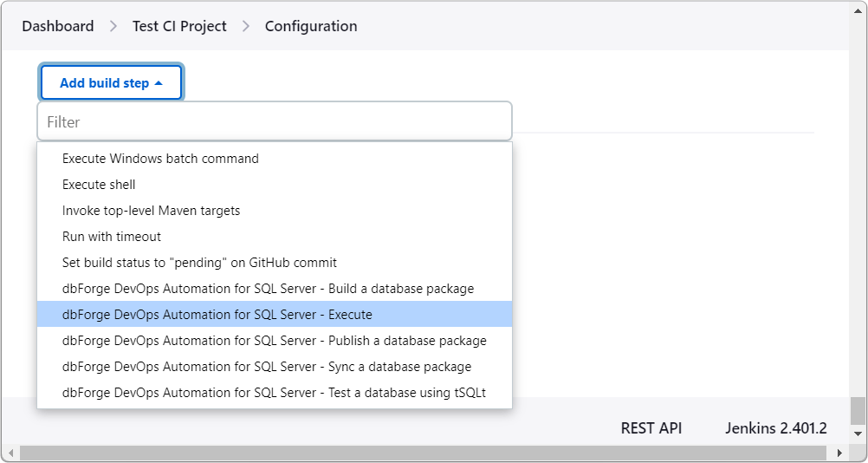Choose dbForge Publish a database package
Screen dimensions: 868x463
(x=274, y=341)
